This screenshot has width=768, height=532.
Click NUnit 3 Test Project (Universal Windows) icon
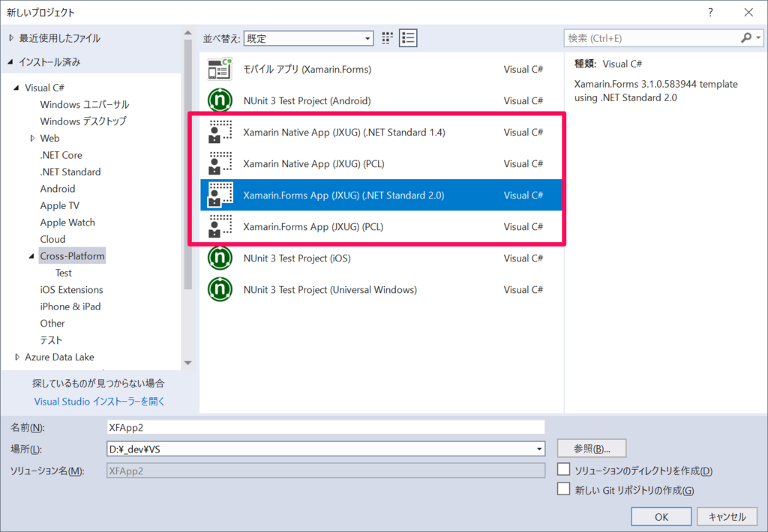pos(220,290)
